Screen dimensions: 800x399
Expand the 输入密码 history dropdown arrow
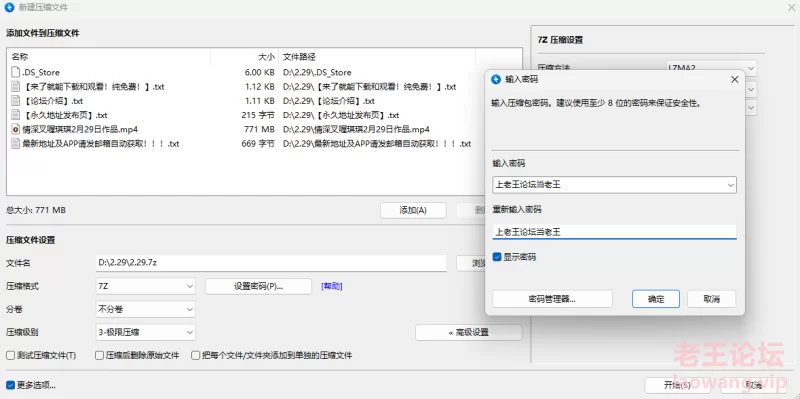(x=730, y=185)
